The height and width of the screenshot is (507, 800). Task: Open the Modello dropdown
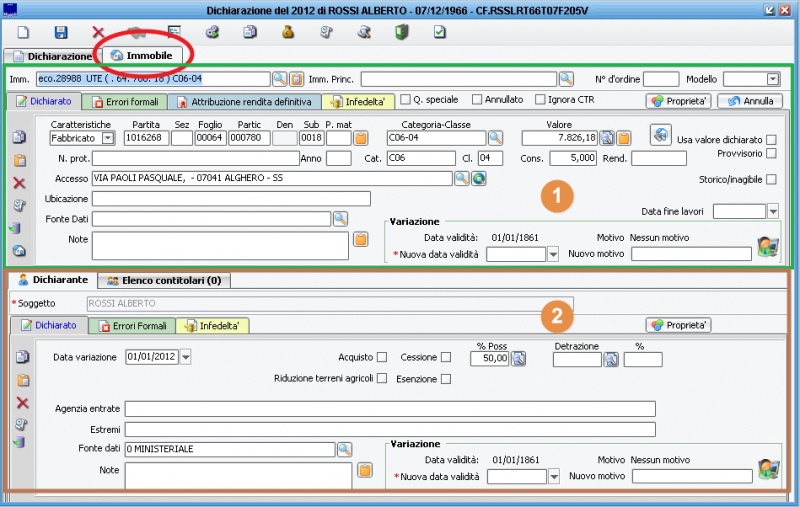(x=773, y=79)
